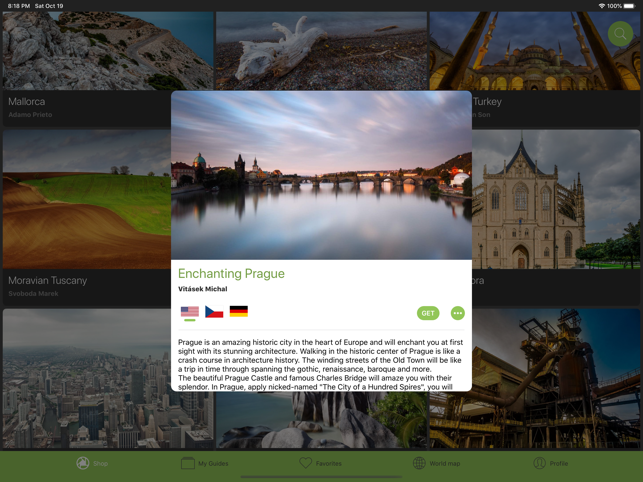Tap the Enchanting Prague title
Screen dimensions: 643x482
231,274
